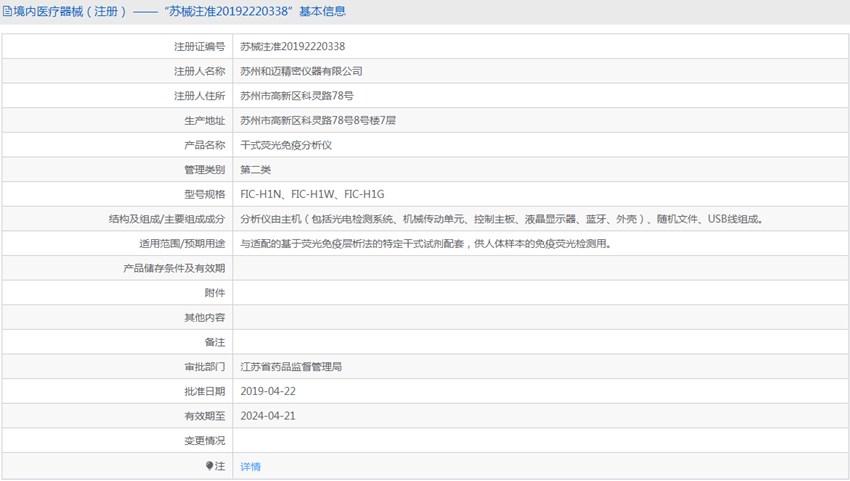The height and width of the screenshot is (481, 850).
Task: Click the 管理类别 label
Action: pos(204,170)
